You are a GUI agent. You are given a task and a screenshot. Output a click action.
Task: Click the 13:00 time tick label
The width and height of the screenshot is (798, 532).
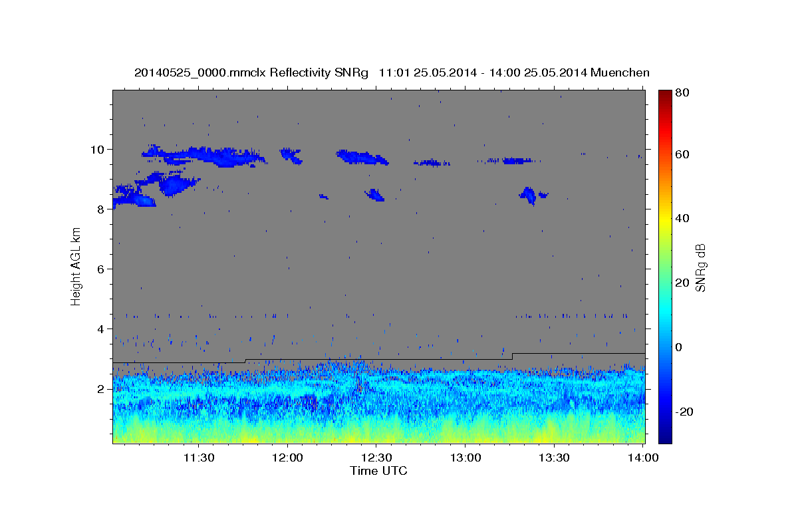(465, 458)
